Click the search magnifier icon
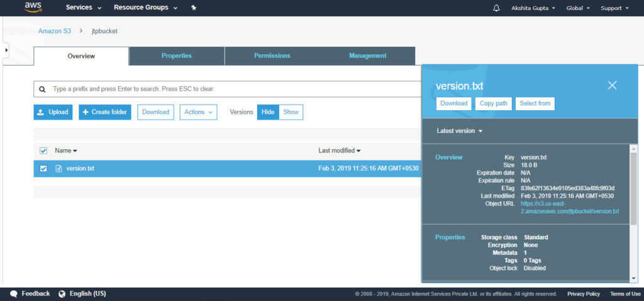Screen dimensions: 644x301 (42, 89)
